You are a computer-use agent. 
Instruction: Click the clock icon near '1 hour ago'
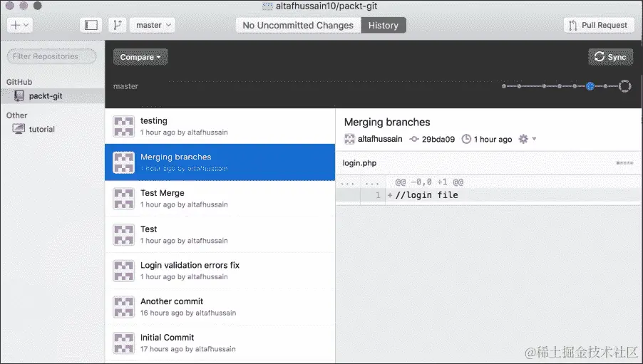pos(466,139)
